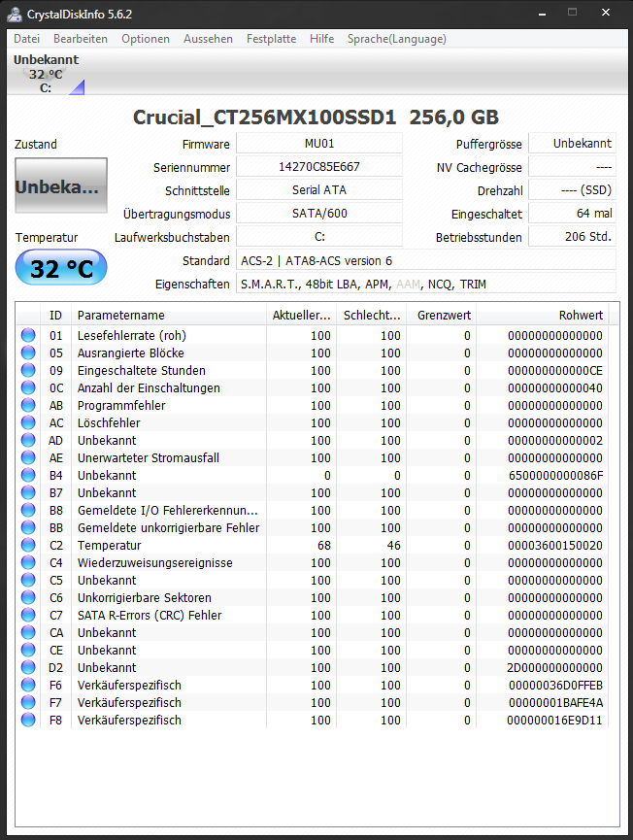633x840 pixels.
Task: Click status icon for ID CE row
Action: tap(28, 650)
